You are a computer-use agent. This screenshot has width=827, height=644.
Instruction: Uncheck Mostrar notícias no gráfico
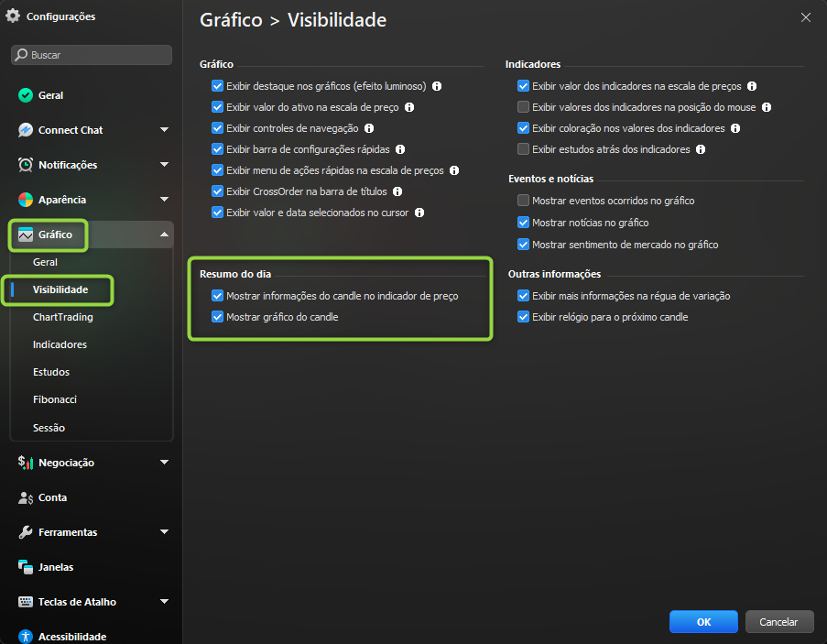click(x=523, y=223)
